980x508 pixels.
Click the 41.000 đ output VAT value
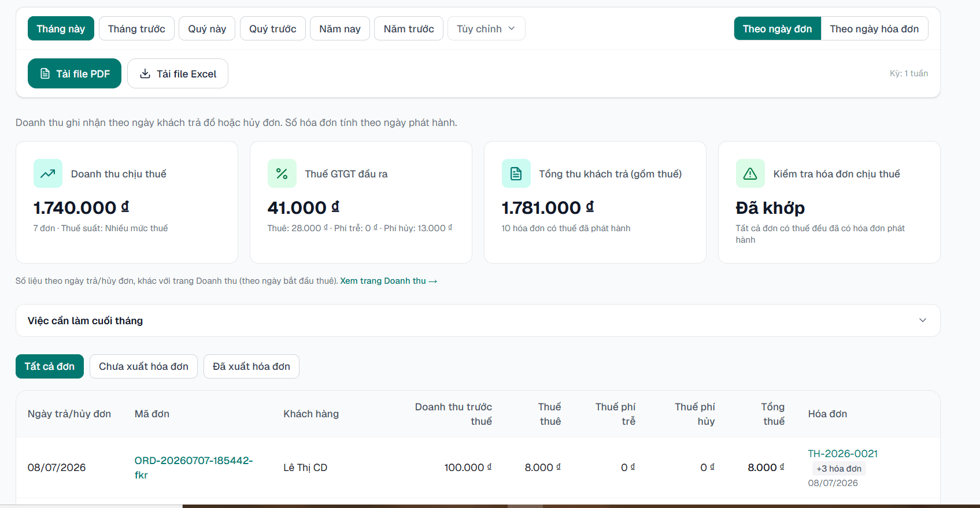(x=304, y=207)
